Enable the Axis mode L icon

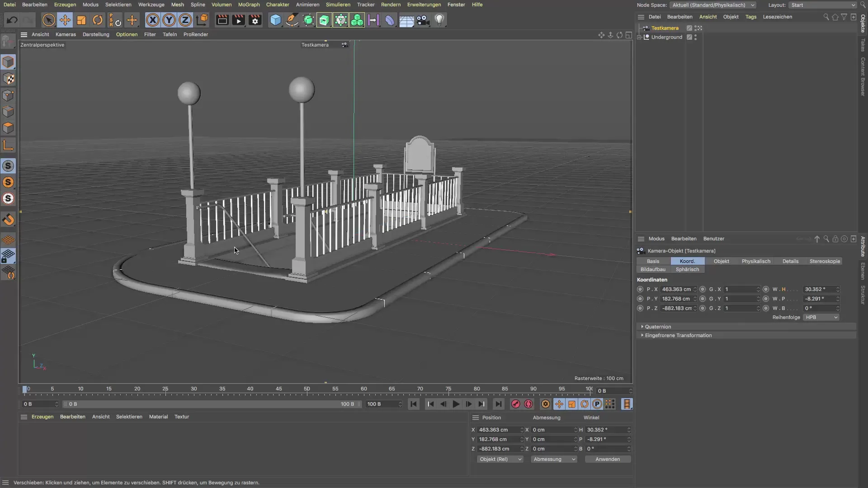(x=8, y=145)
